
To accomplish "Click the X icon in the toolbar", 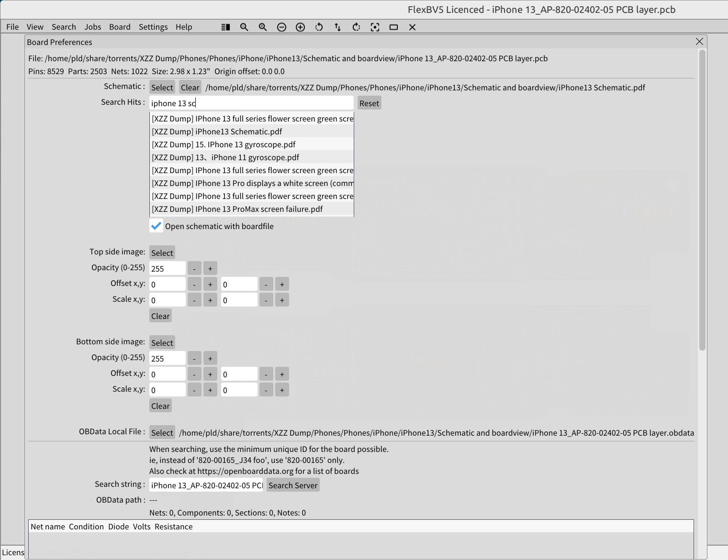I will (x=413, y=27).
